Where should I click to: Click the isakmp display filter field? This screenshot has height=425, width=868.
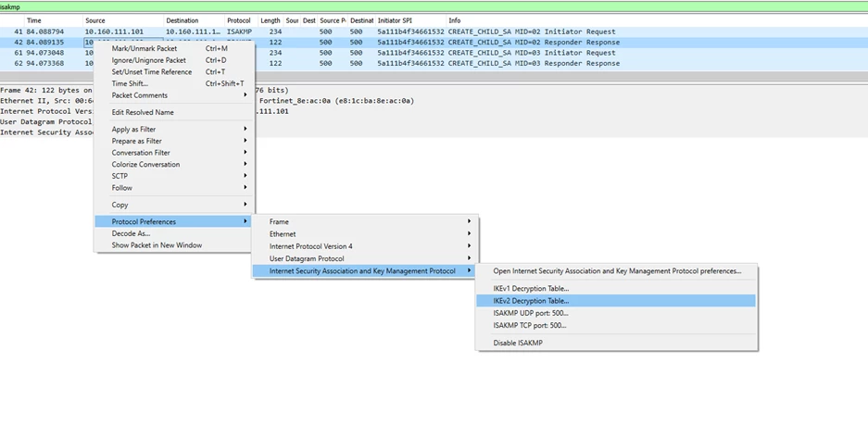434,6
